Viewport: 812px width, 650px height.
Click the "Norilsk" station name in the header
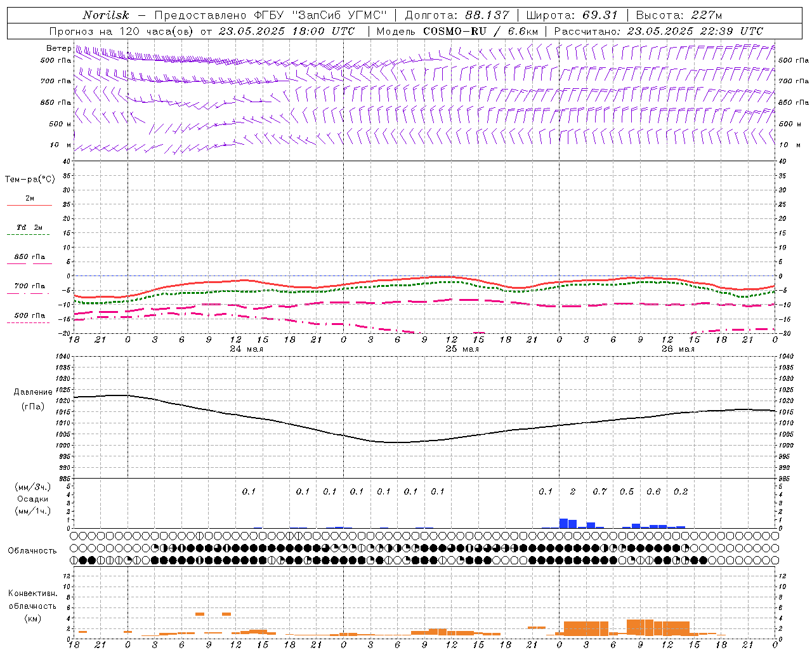(x=105, y=15)
